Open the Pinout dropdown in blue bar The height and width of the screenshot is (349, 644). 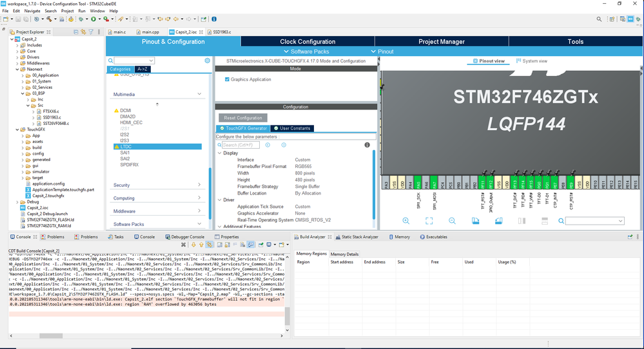point(382,52)
